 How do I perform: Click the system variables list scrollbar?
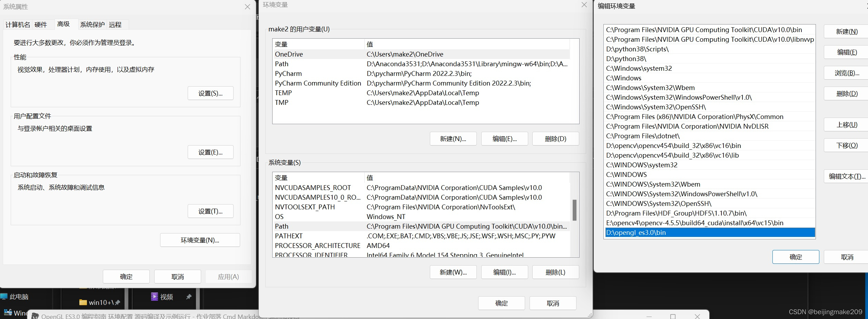tap(574, 210)
